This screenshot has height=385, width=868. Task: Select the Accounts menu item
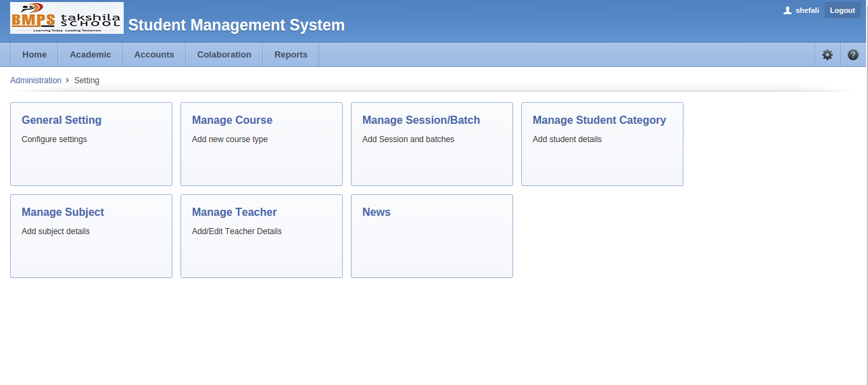[x=154, y=55]
